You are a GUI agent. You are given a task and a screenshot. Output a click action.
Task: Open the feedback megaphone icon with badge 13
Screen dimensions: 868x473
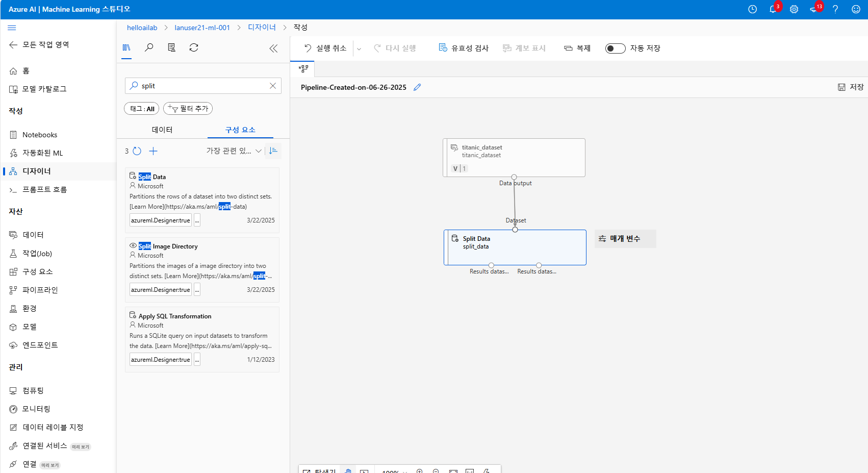814,9
